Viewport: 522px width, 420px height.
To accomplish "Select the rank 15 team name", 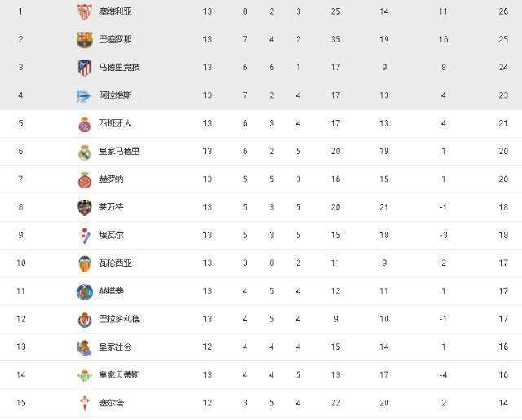I will [x=111, y=403].
